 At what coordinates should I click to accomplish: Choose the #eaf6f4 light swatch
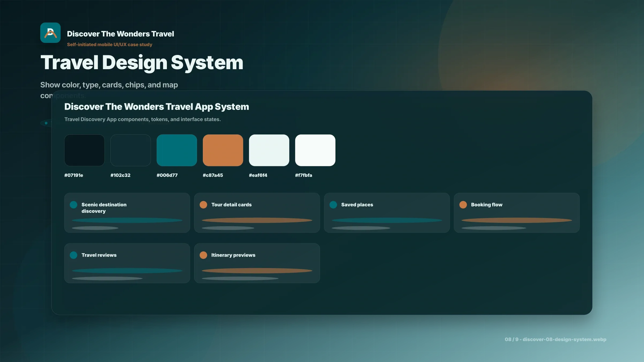269,150
